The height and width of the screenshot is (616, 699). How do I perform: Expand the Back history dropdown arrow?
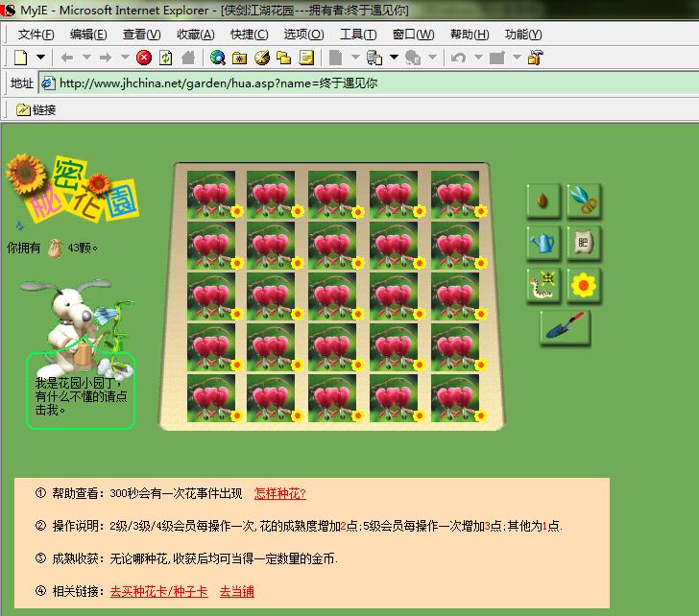[87, 57]
